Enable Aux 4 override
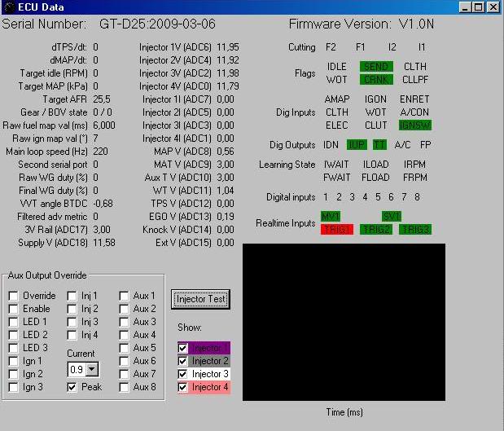The height and width of the screenshot is (431, 504). pyautogui.click(x=124, y=335)
